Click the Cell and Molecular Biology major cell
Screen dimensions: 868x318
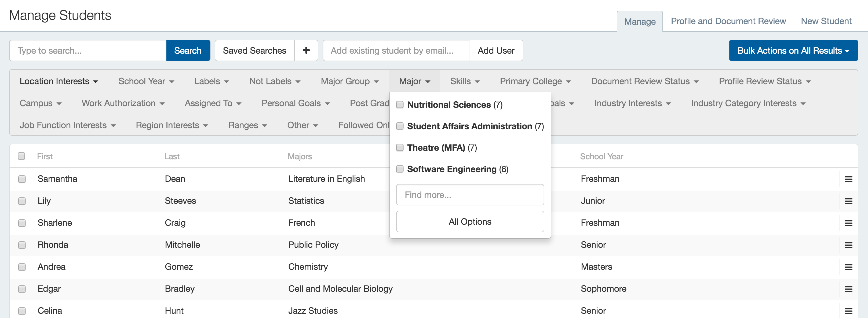[340, 289]
